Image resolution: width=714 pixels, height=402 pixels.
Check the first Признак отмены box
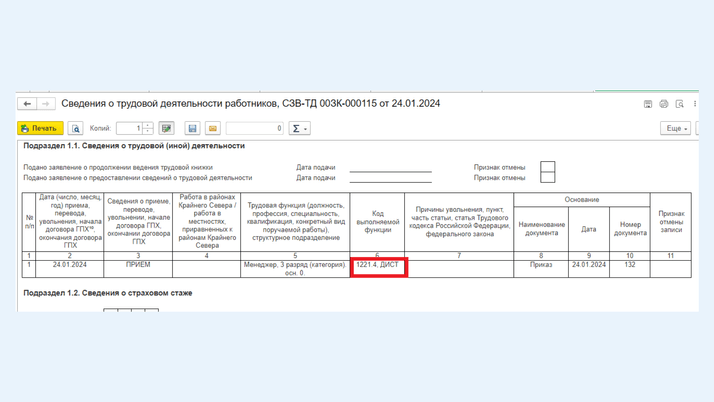pyautogui.click(x=547, y=167)
